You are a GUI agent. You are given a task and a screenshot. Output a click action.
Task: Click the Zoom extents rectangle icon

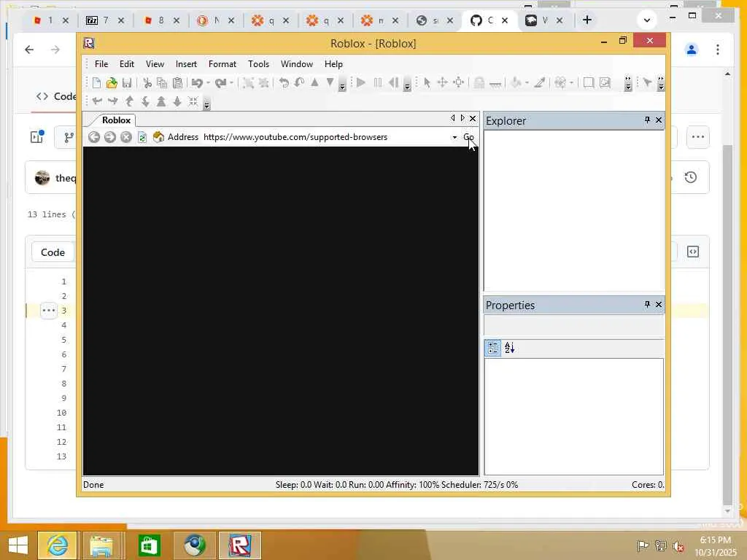pyautogui.click(x=589, y=83)
